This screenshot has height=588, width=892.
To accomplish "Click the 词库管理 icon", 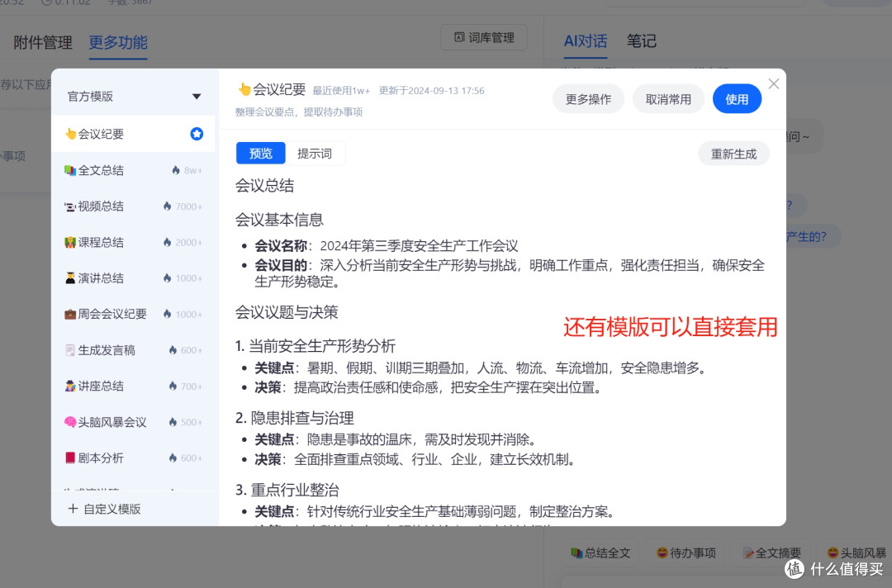I will (459, 37).
